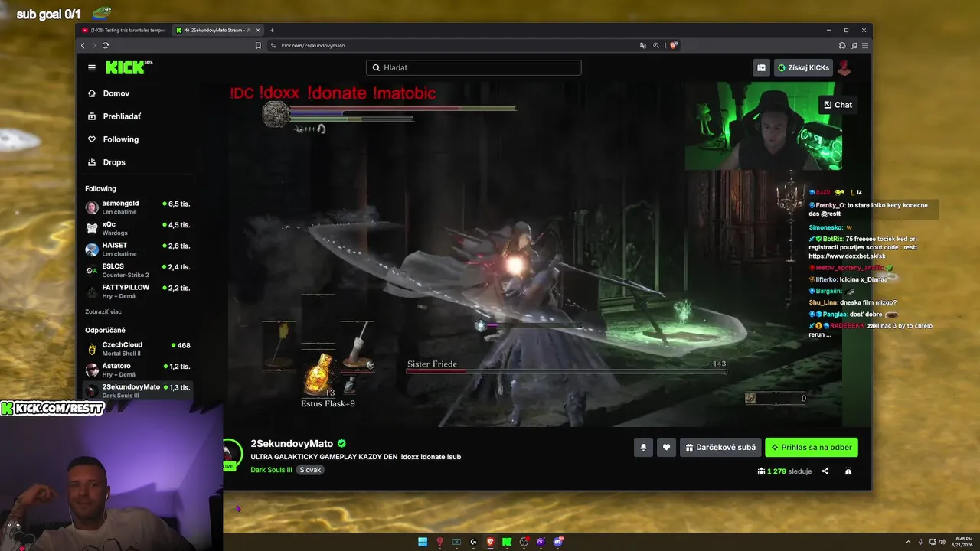Click the Získaj KICKs button
The height and width of the screenshot is (551, 980).
[803, 67]
